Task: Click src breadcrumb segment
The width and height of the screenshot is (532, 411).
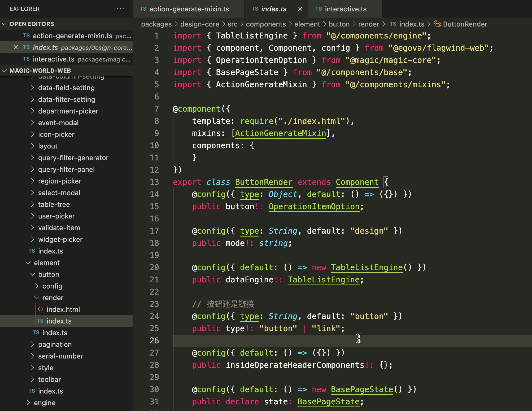Action: pyautogui.click(x=233, y=24)
